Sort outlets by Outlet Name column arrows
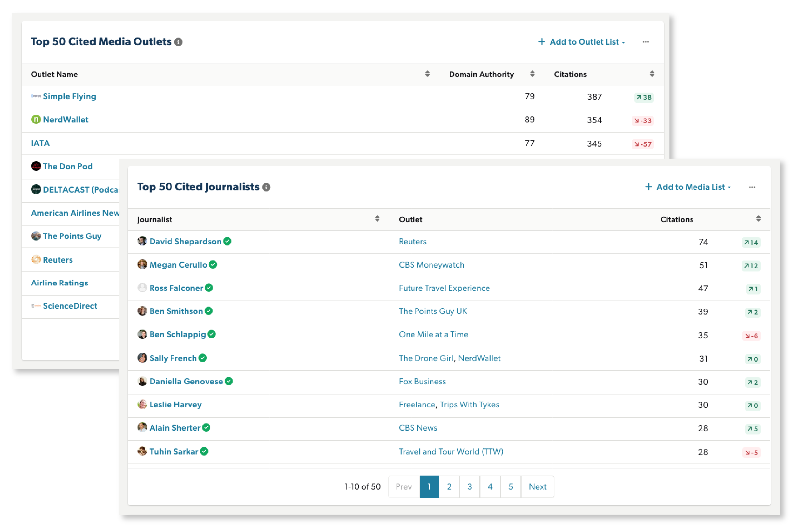Screen dimensions: 793x532 (427, 74)
